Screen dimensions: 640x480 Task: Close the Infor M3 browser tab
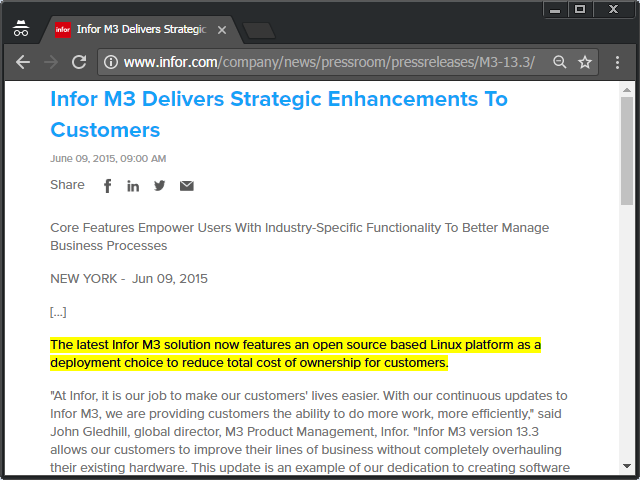[x=222, y=30]
